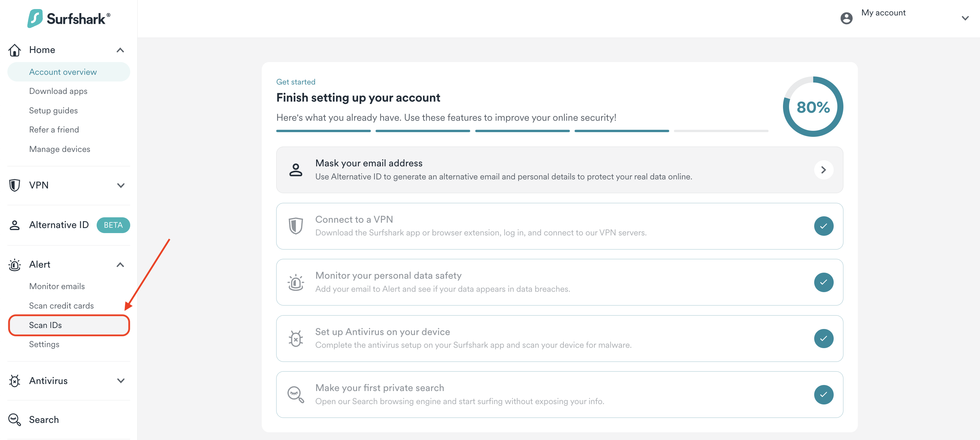
Task: Click the Monitor personal data safety checkmark
Action: (x=823, y=282)
